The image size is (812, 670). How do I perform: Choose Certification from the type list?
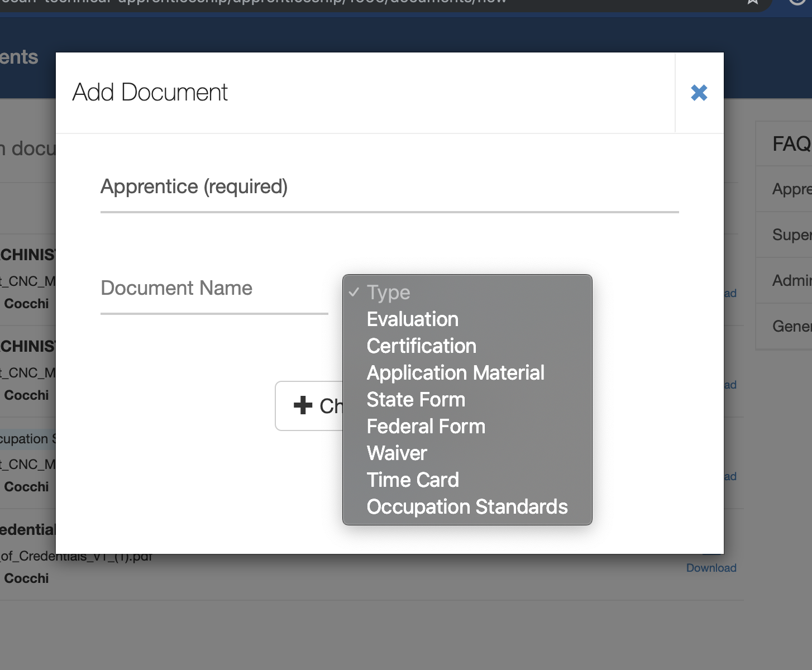(x=467, y=346)
